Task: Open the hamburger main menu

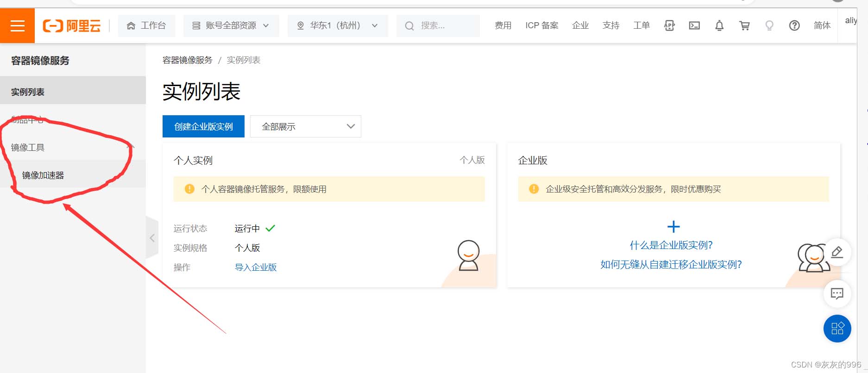Action: click(17, 25)
